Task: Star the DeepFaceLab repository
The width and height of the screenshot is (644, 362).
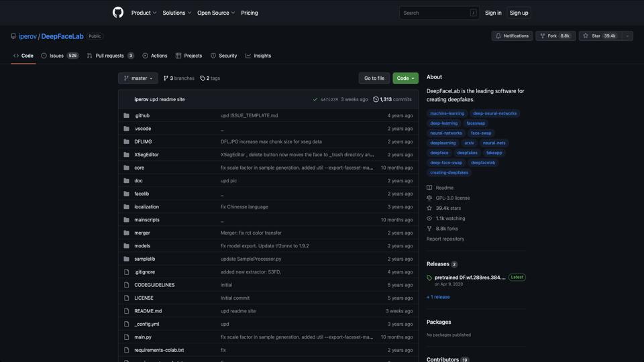Action: click(x=599, y=36)
